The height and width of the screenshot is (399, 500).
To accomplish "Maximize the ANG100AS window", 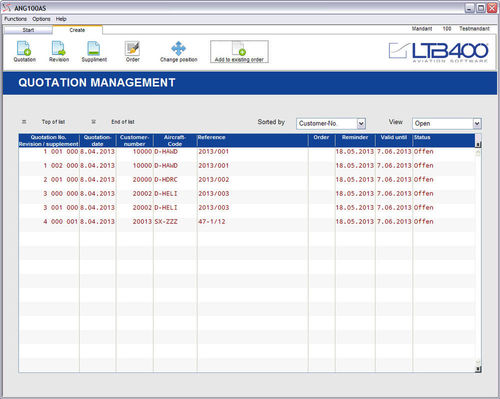I will pyautogui.click(x=481, y=8).
